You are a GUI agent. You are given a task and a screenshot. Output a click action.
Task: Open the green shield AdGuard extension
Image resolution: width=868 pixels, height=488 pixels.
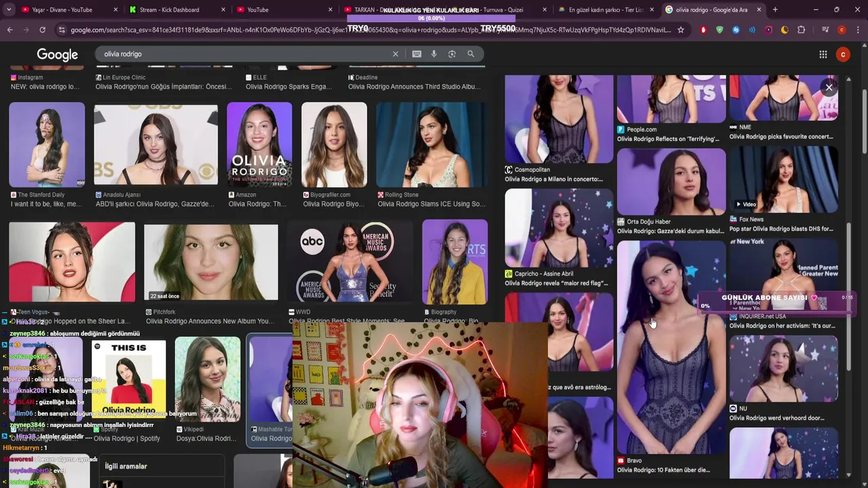(x=719, y=30)
